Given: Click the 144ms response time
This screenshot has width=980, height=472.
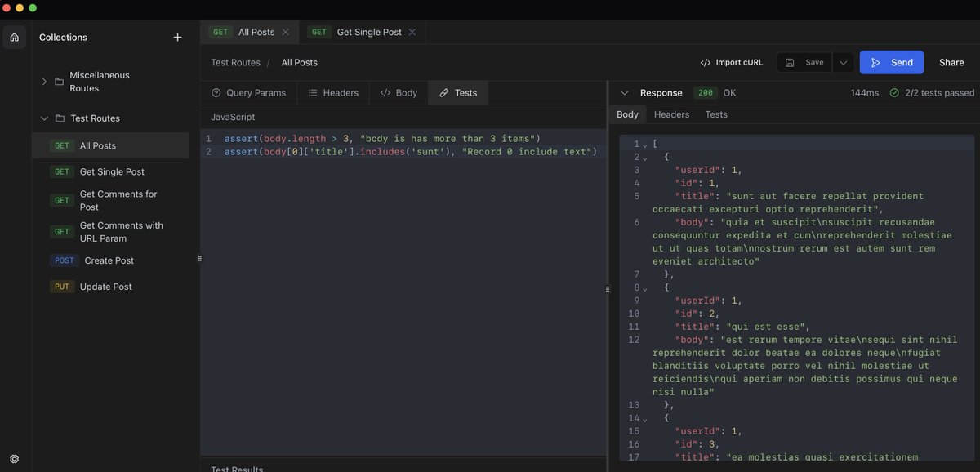Looking at the screenshot, I should [865, 93].
